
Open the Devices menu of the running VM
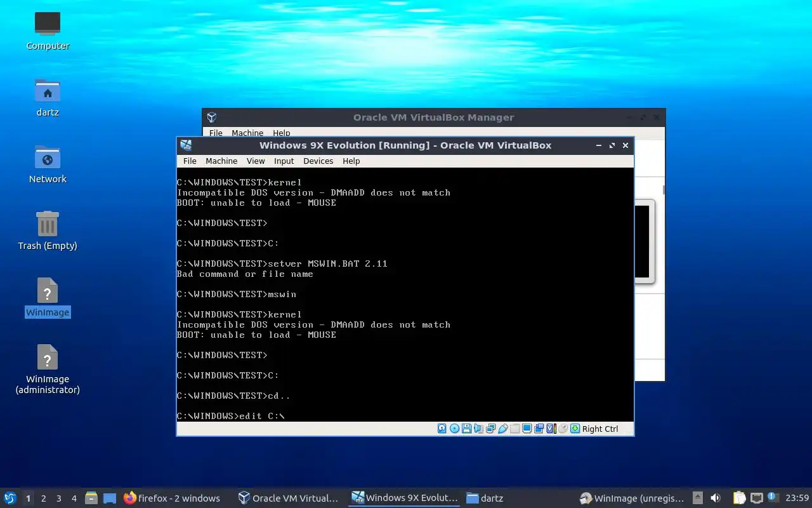(318, 161)
